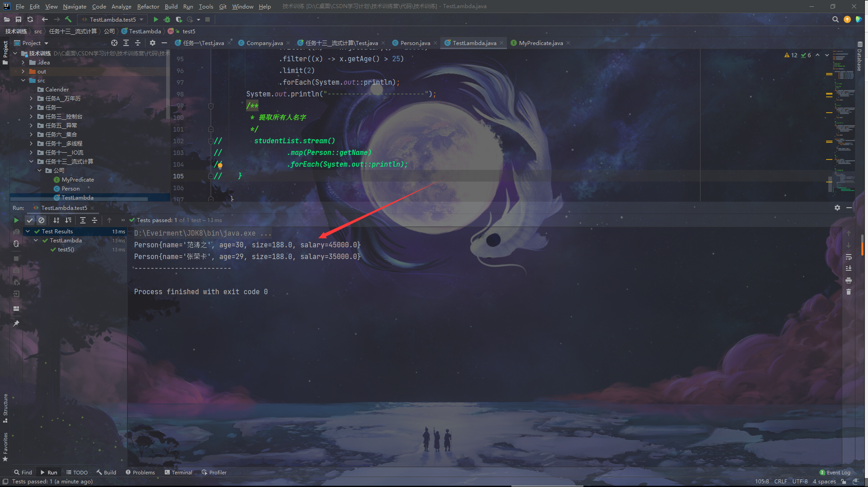Screen dimensions: 868x487
Task: Select opened file with the crosshair icon
Action: (114, 43)
